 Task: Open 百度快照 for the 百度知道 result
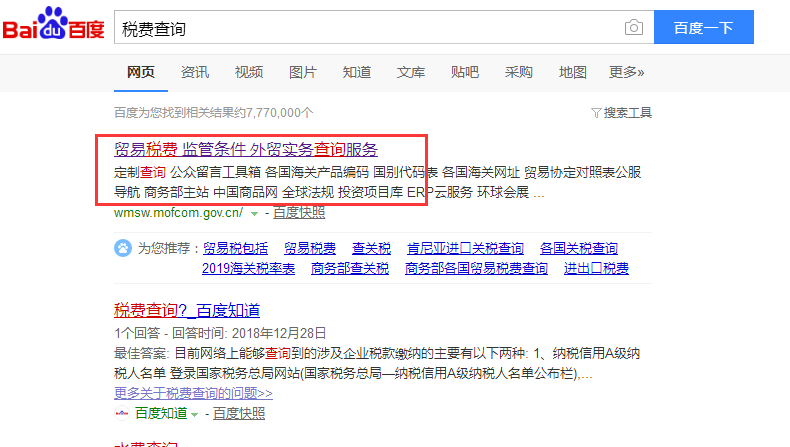pos(239,414)
